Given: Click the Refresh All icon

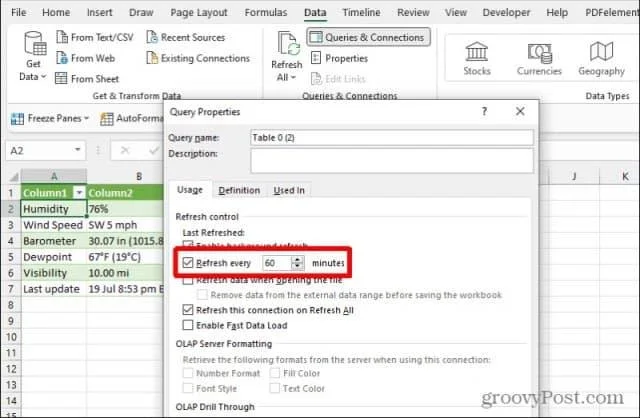Looking at the screenshot, I should pyautogui.click(x=288, y=44).
